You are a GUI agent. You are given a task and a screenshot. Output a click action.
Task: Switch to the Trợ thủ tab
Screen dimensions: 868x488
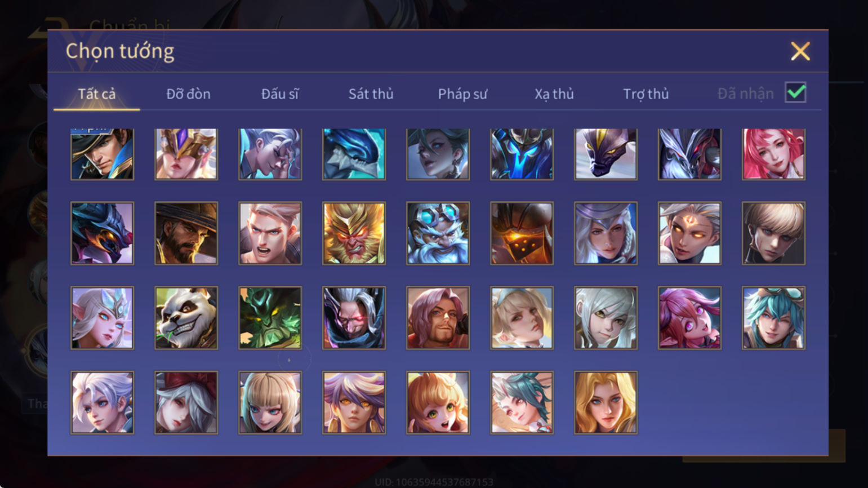646,94
